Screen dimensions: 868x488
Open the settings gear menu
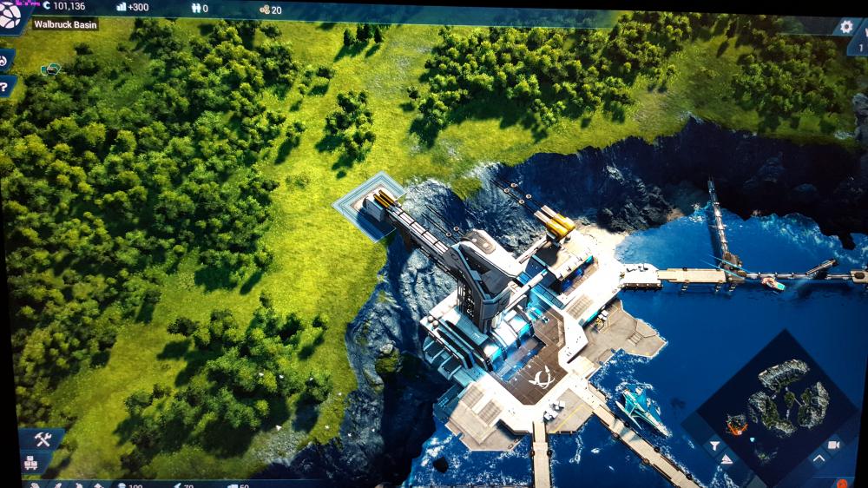click(845, 26)
